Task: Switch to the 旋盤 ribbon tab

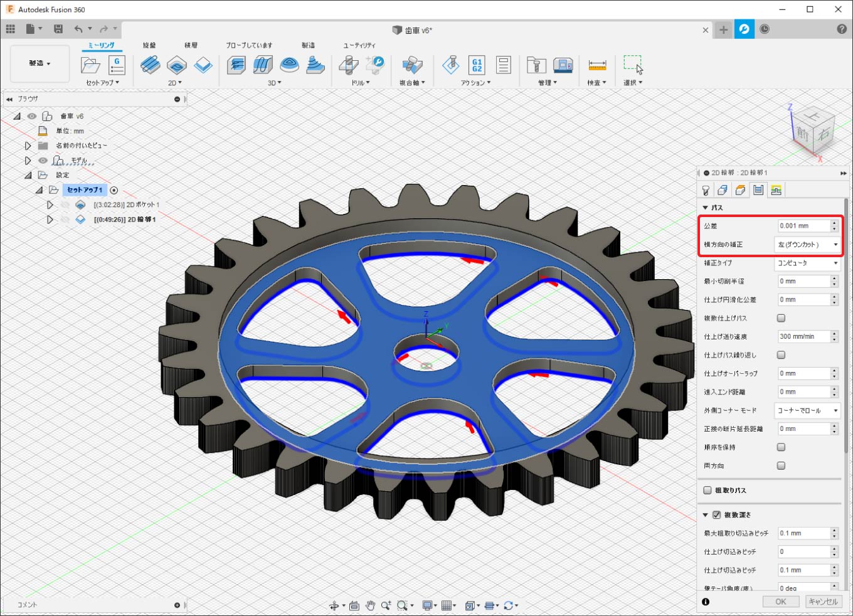Action: [x=149, y=45]
